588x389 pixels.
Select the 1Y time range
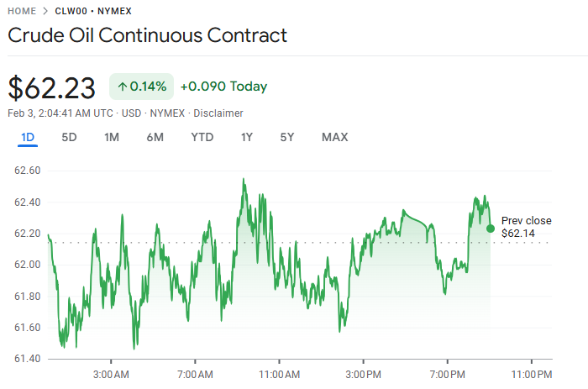click(247, 137)
